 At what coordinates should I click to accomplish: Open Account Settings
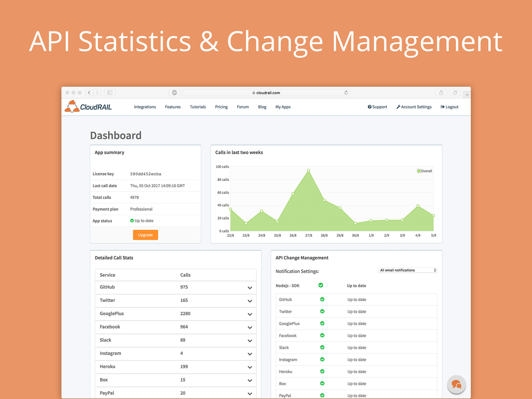[x=414, y=107]
